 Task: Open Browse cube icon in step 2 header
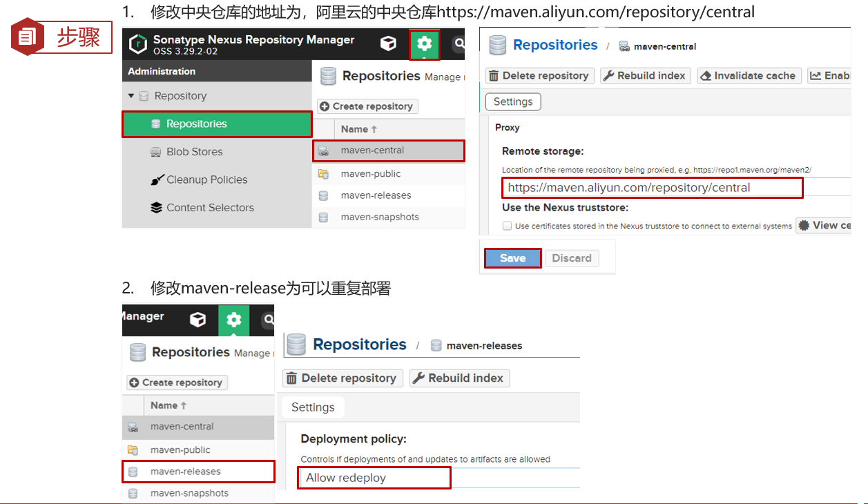point(198,320)
